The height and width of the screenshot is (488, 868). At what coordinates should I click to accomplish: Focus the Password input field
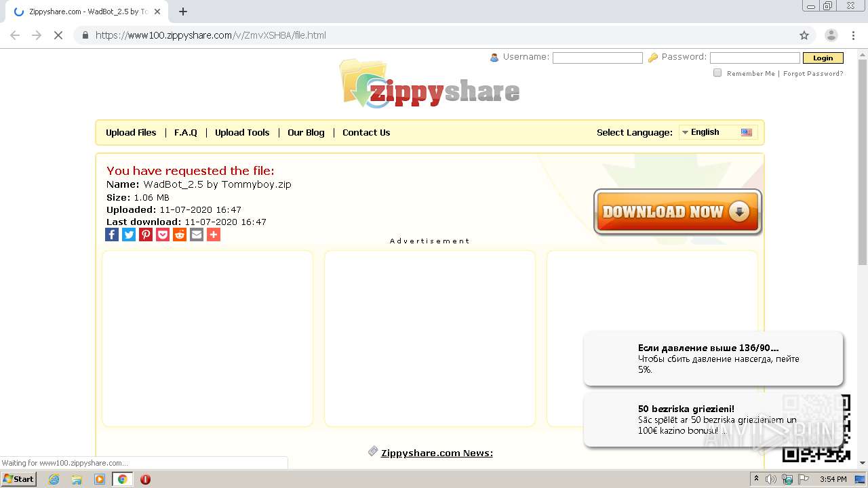click(755, 58)
